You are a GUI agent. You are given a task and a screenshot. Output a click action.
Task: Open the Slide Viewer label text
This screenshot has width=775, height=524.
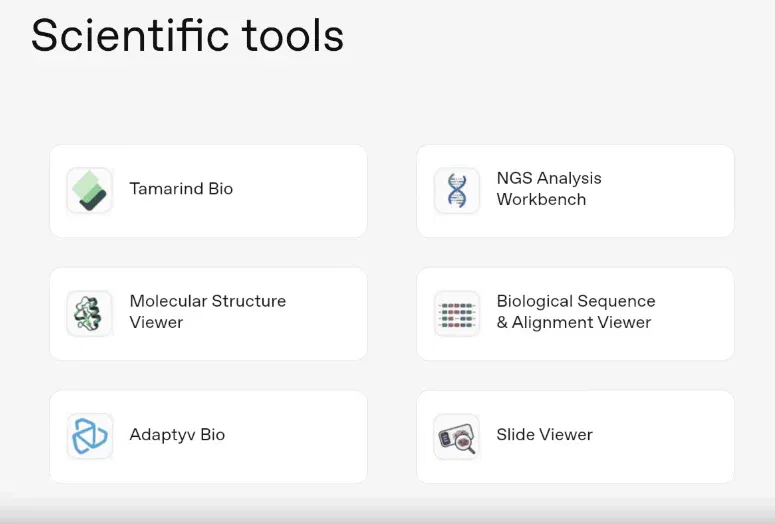pyautogui.click(x=544, y=435)
